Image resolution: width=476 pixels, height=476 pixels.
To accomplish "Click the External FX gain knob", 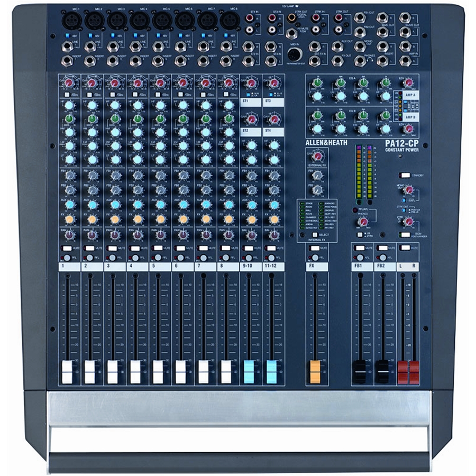I will [x=317, y=157].
